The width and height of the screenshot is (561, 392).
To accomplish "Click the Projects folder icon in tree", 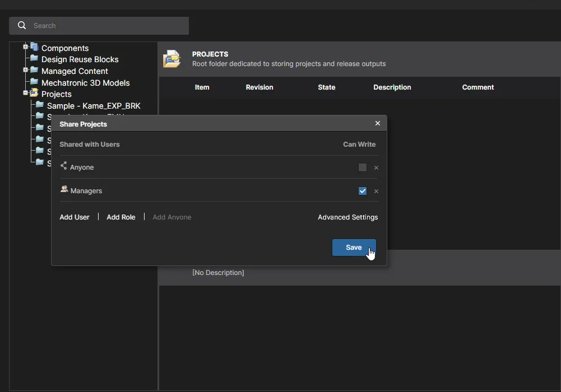I will point(34,94).
